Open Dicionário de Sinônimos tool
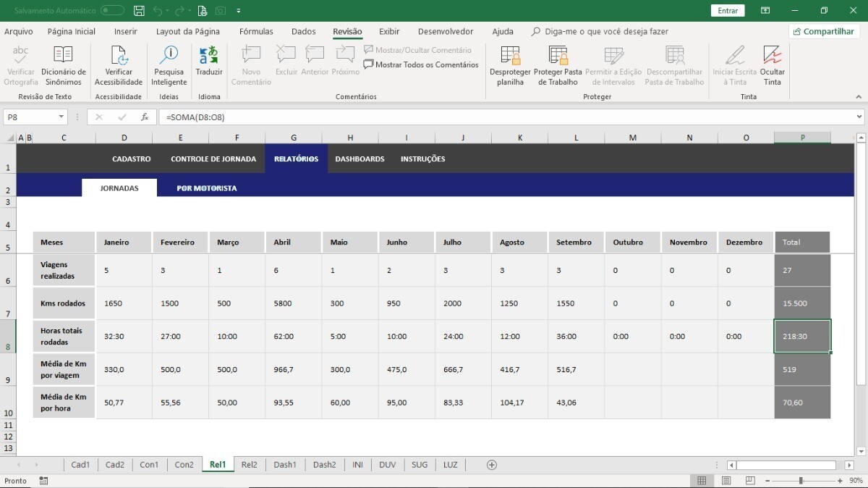 pos(63,65)
